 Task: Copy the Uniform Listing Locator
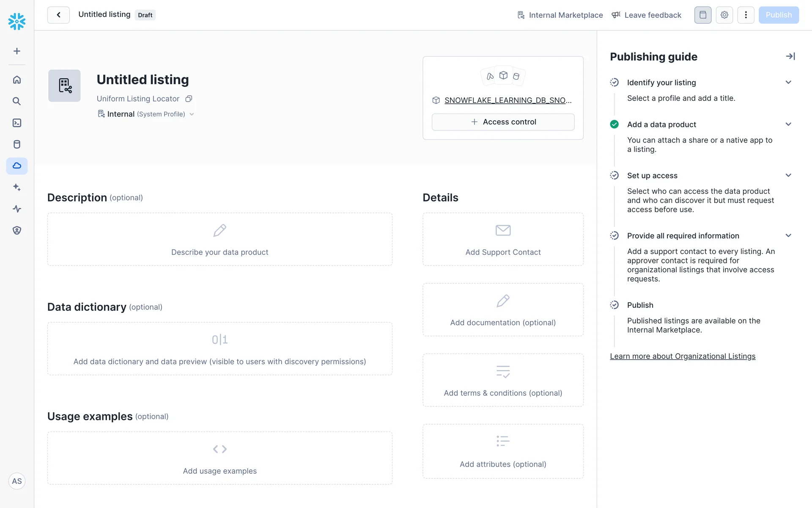189,99
